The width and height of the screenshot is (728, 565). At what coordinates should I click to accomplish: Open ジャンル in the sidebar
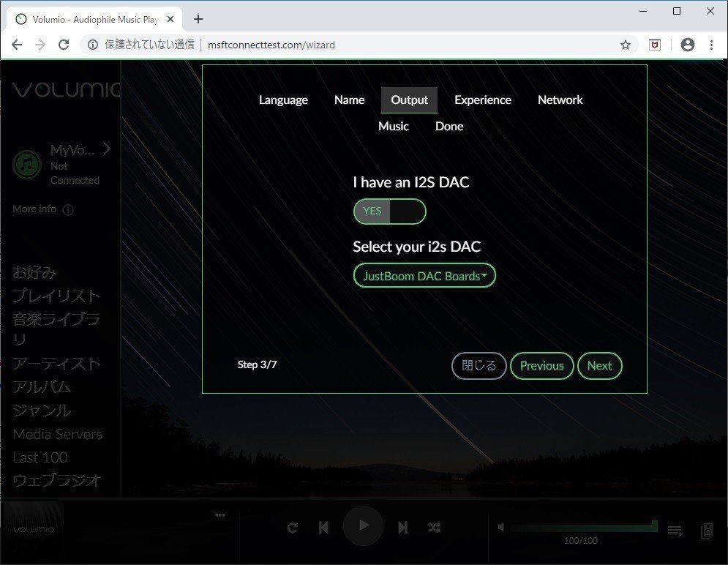tap(41, 411)
